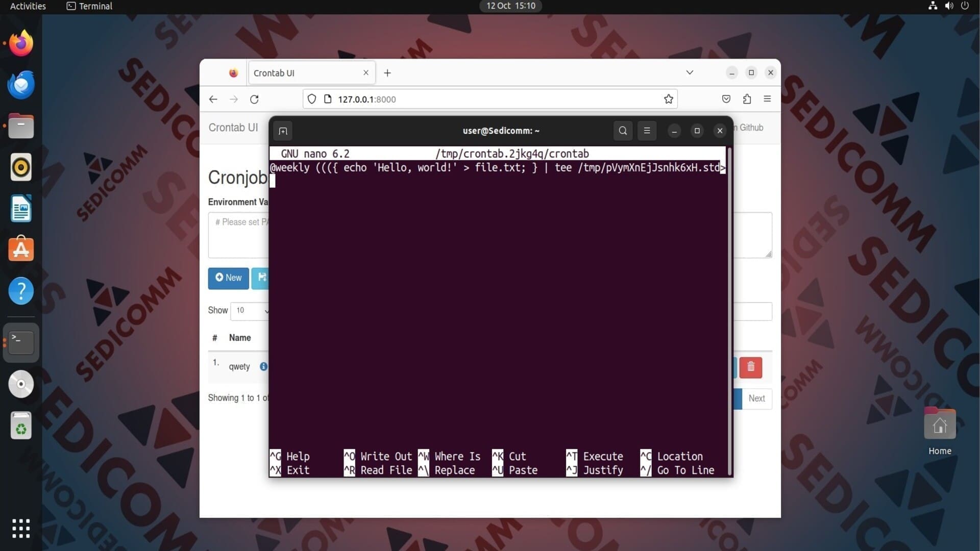The width and height of the screenshot is (980, 551).
Task: Open the terminal hamburger menu
Action: [x=647, y=131]
